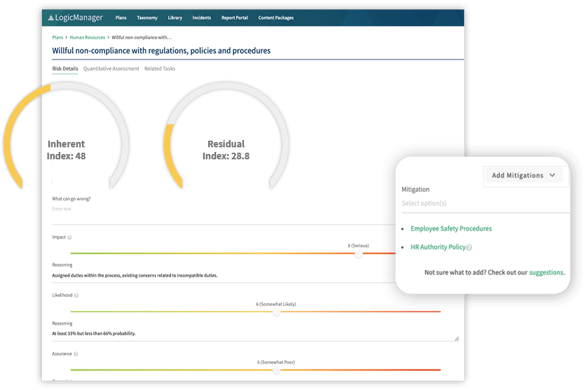Click the Likelihood reasoning text field
Image resolution: width=588 pixels, height=390 pixels.
(255, 334)
